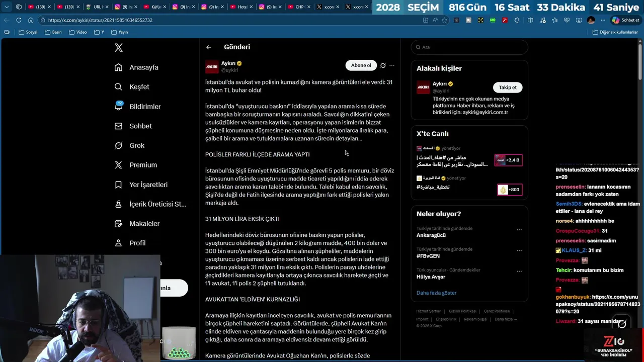
Task: Open Keşfet search page
Action: tap(132, 87)
